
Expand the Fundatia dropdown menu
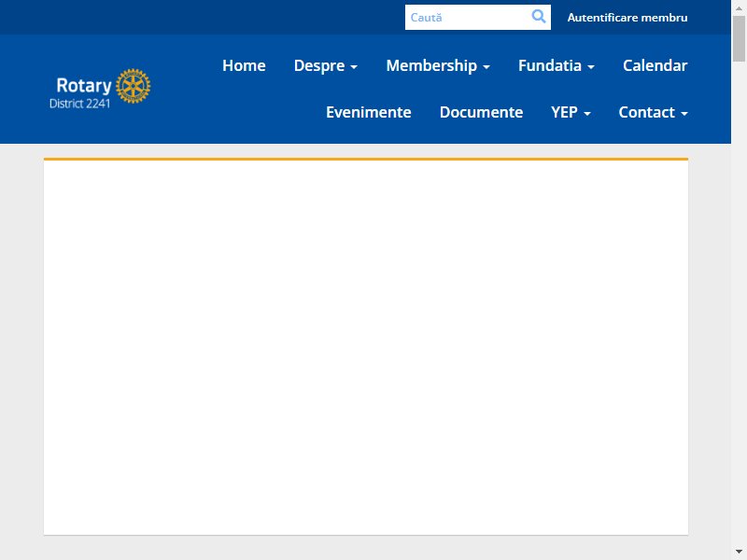[x=556, y=65]
